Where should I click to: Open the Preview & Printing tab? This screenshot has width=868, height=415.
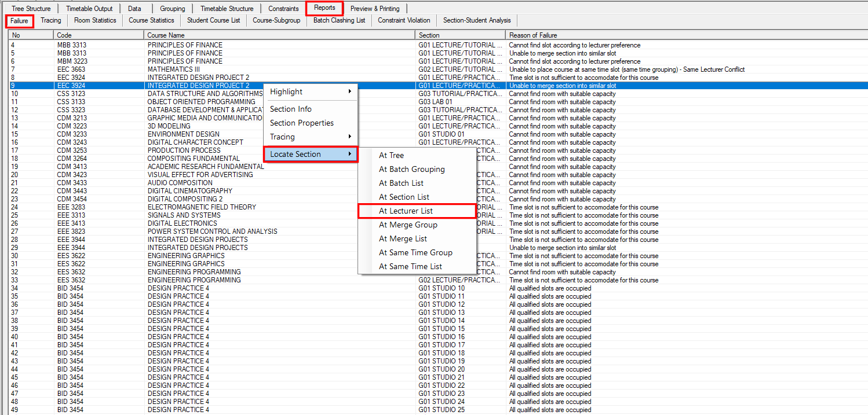(x=374, y=9)
